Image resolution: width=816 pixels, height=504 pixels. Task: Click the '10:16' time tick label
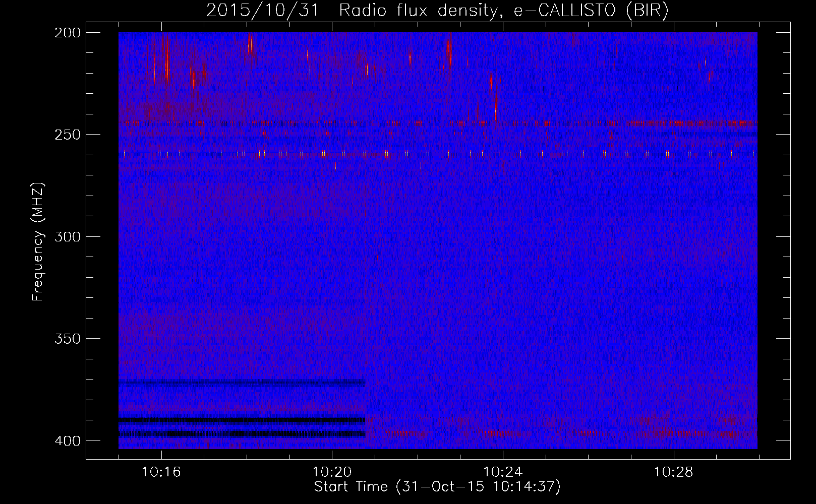pos(161,472)
